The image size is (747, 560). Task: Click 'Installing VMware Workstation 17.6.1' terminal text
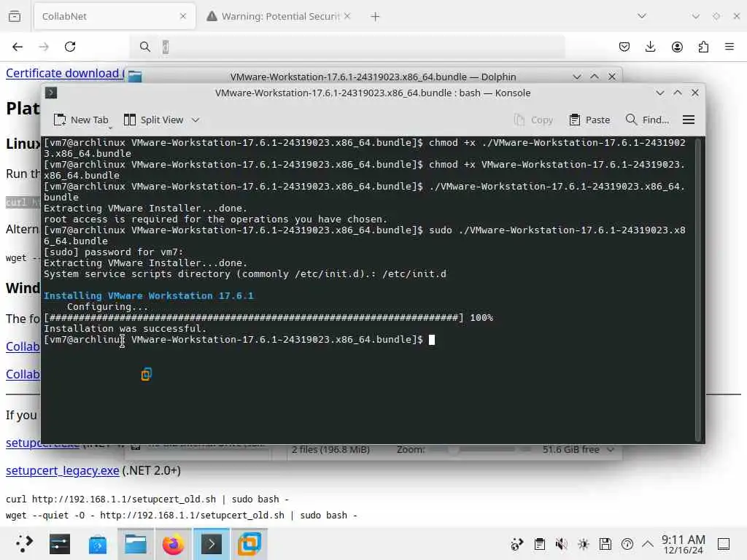pos(149,296)
